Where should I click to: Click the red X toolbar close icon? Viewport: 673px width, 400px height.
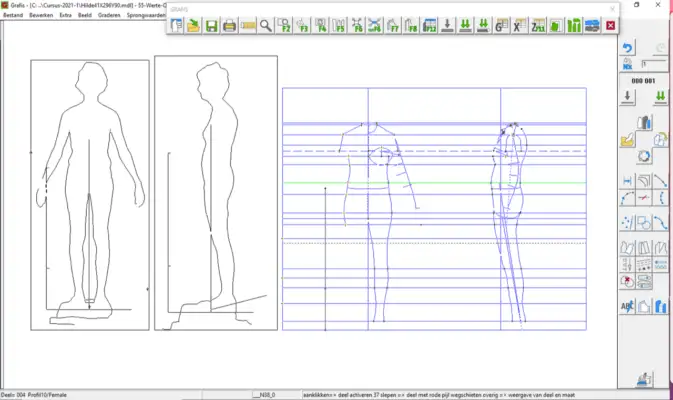[x=610, y=26]
